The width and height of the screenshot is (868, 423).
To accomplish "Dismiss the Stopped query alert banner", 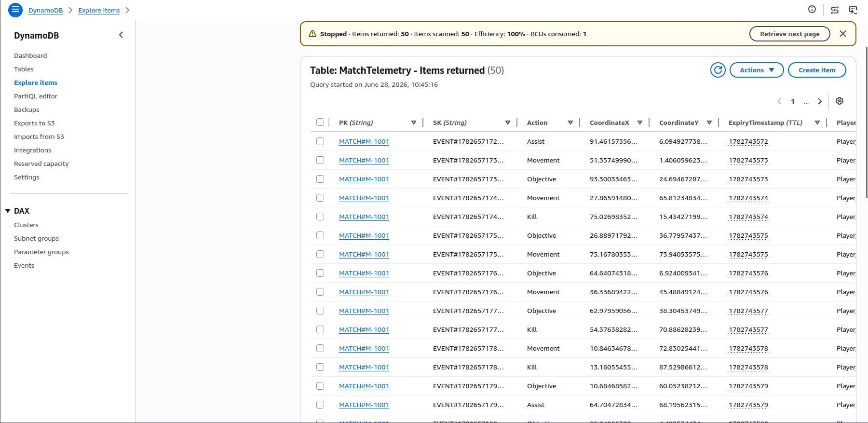I will click(843, 34).
